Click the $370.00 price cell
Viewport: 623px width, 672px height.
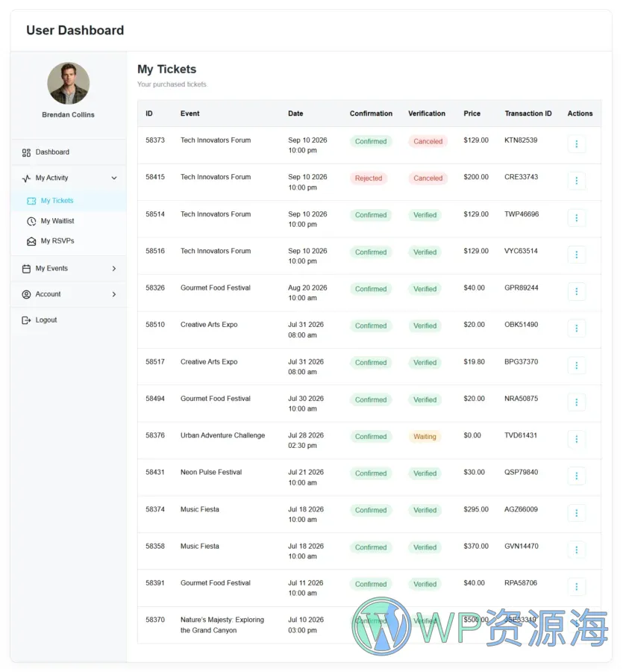point(476,547)
